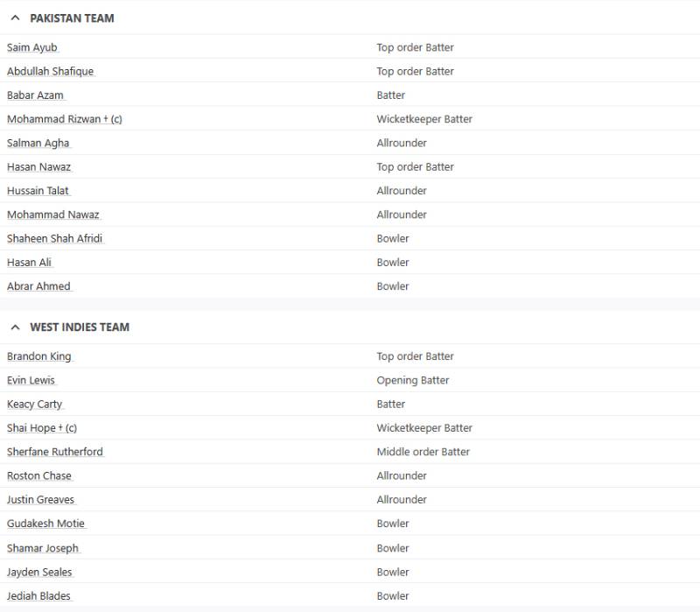Click Evin Lewis name link
700x612 pixels.
31,380
